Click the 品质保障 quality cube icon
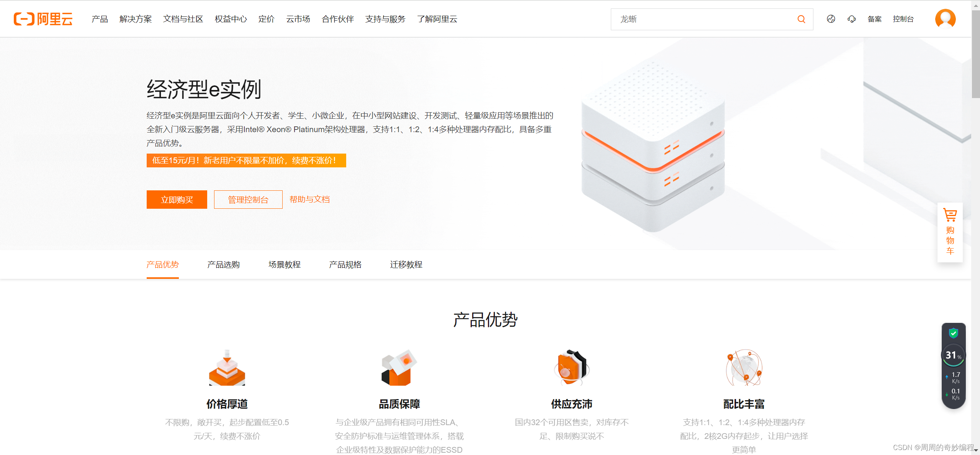 point(399,367)
